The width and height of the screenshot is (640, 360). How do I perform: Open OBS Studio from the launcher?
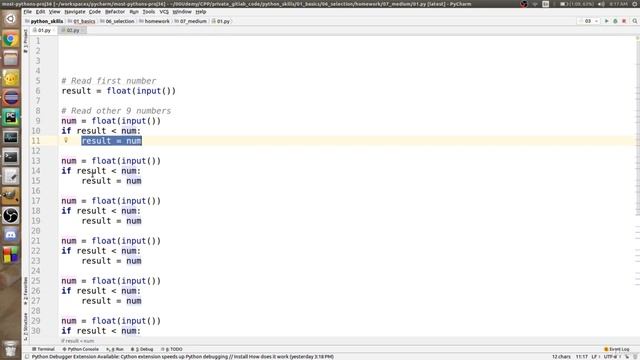pos(11,216)
